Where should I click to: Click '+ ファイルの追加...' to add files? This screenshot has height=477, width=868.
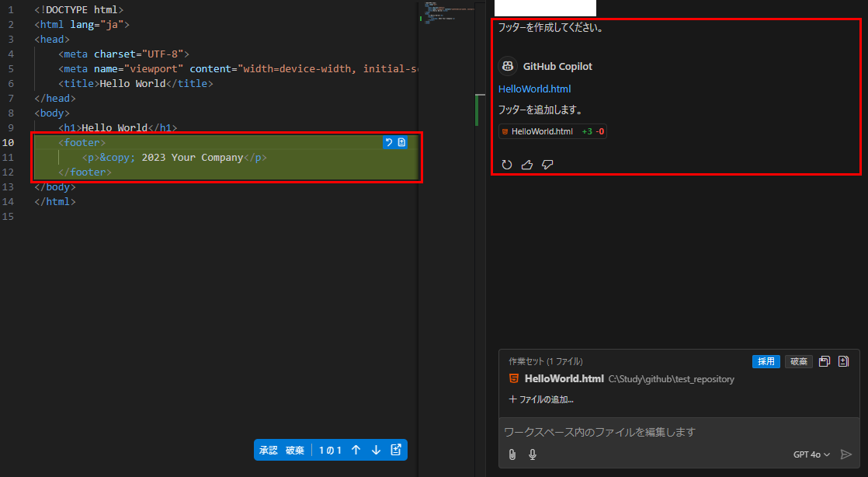pos(541,399)
